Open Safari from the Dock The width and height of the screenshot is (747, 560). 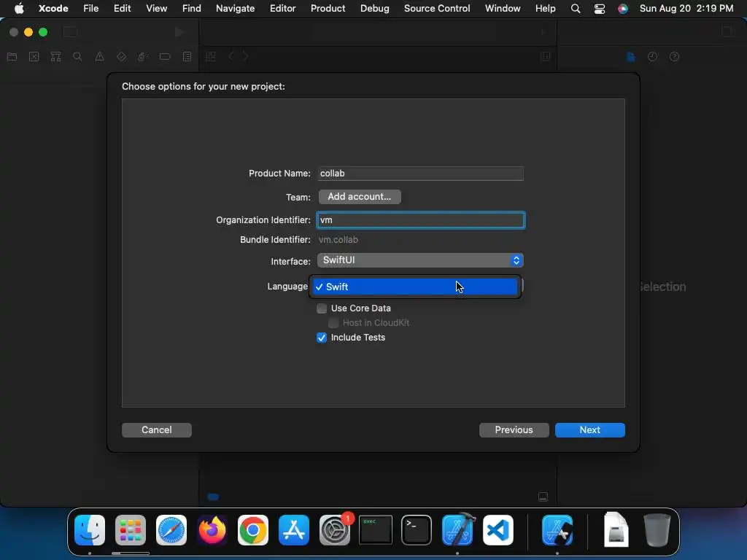point(171,530)
